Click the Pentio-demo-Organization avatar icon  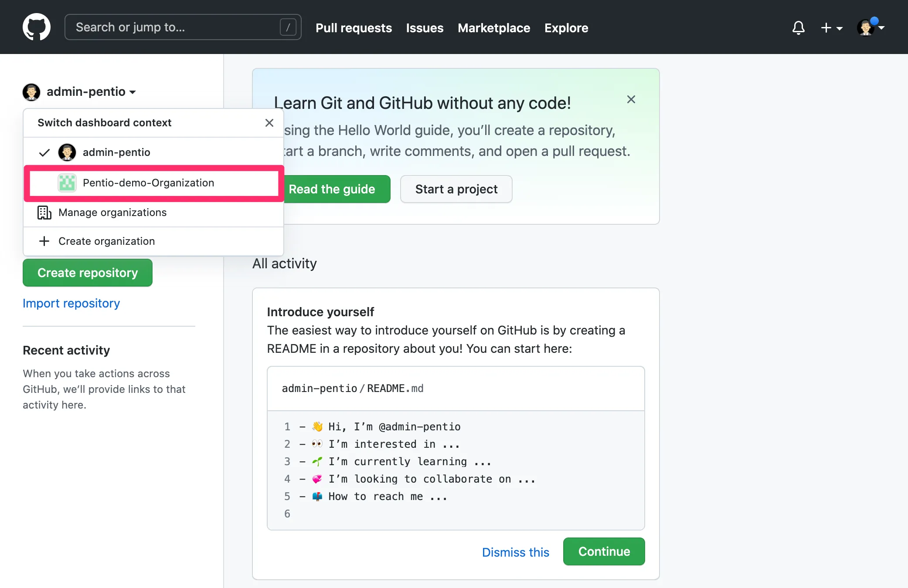(67, 183)
